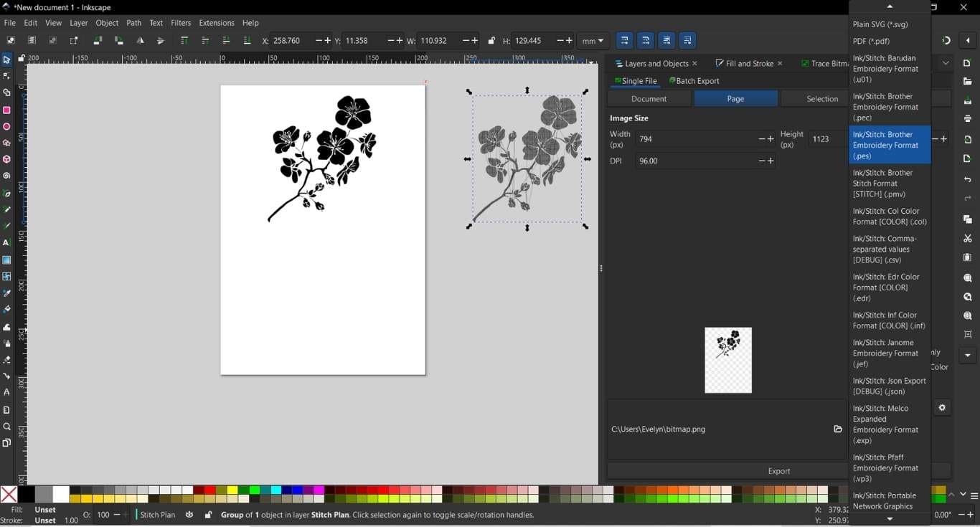Select Janome Embroidery Format (.jef)
980x527 pixels.
point(890,353)
